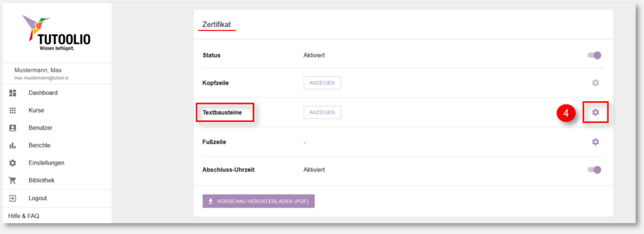This screenshot has width=644, height=234.
Task: Click the Kopfzeile settings gear icon
Action: point(595,83)
